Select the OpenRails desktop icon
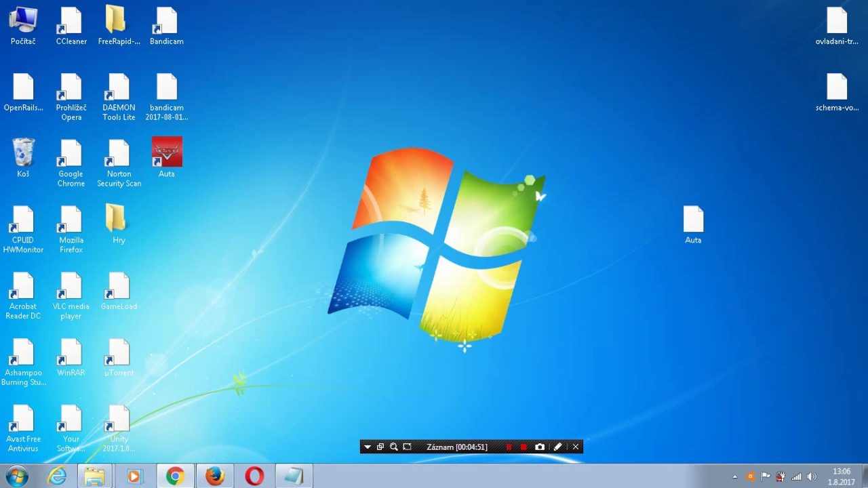This screenshot has width=868, height=488. 23,93
